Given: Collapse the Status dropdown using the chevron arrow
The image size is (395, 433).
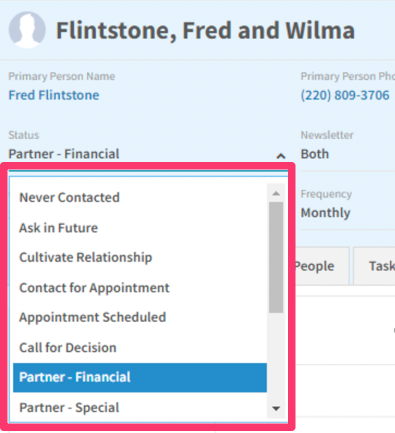Looking at the screenshot, I should click(x=281, y=156).
